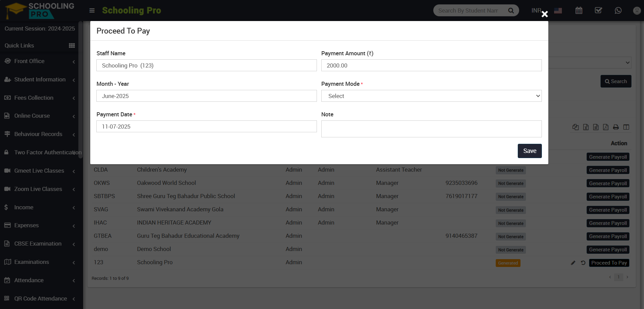
Task: Click the Quick Links grid icon
Action: tap(72, 45)
